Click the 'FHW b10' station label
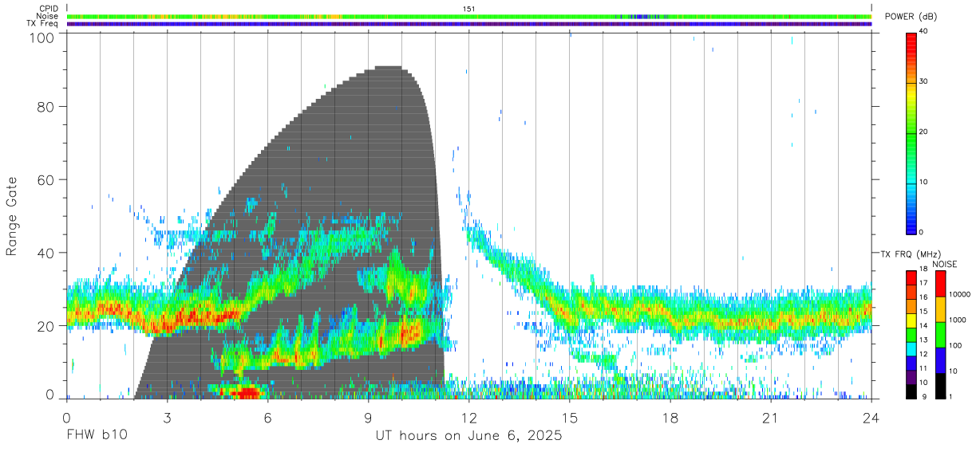980x452 pixels. pyautogui.click(x=97, y=436)
